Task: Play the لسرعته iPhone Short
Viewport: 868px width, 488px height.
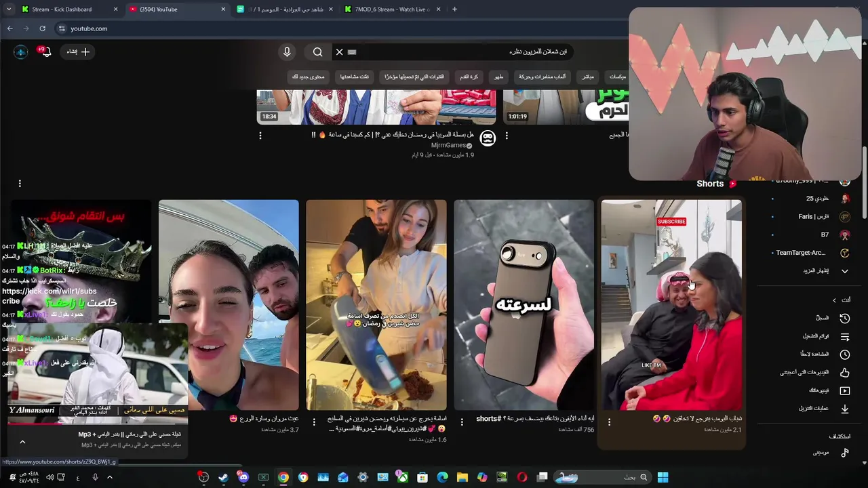Action: point(524,304)
